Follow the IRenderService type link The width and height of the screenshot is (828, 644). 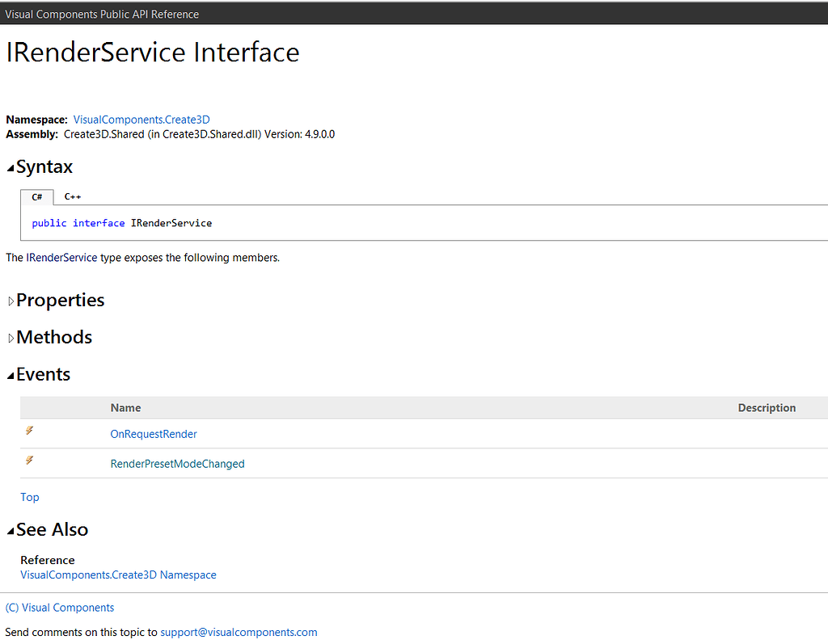point(61,257)
